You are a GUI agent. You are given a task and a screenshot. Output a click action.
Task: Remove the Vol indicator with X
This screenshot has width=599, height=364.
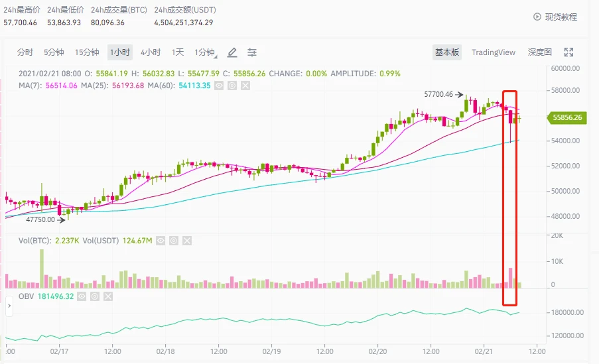(187, 241)
